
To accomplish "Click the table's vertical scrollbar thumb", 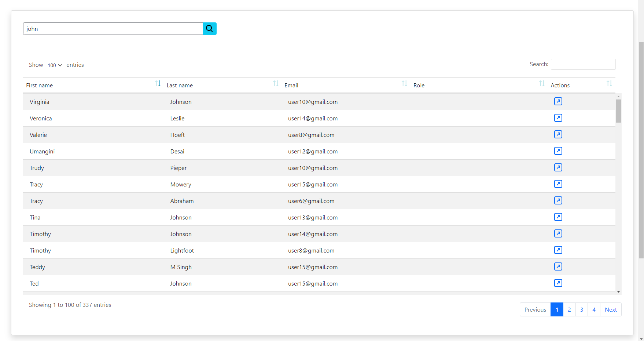I will click(x=618, y=111).
